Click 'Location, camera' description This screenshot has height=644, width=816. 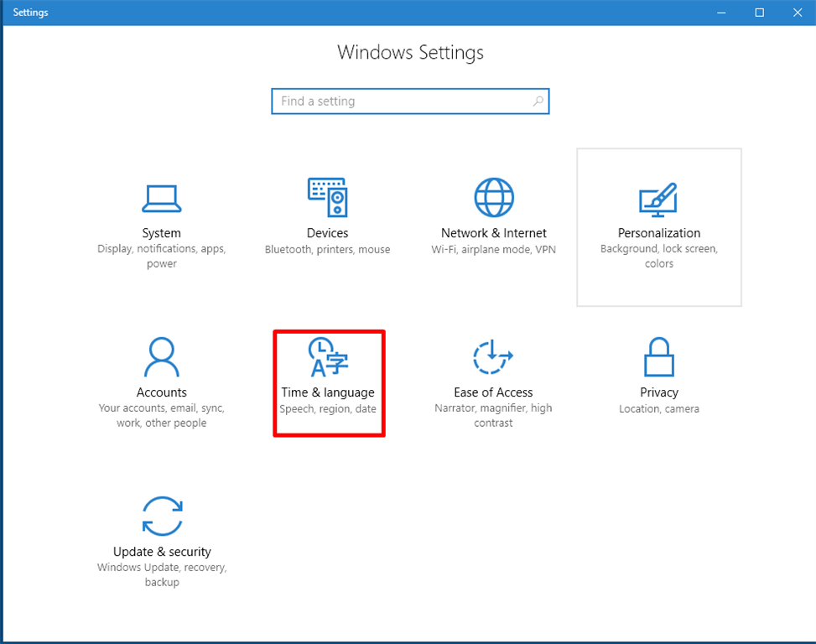tap(659, 409)
